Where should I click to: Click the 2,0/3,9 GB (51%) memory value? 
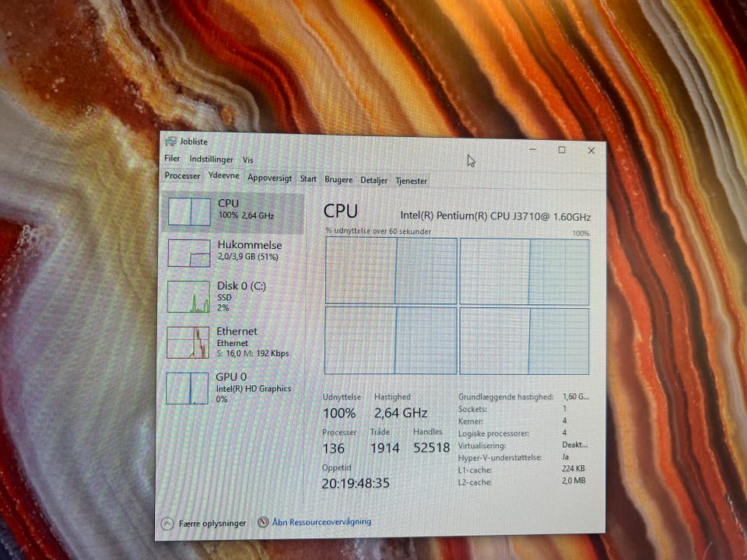pyautogui.click(x=247, y=257)
